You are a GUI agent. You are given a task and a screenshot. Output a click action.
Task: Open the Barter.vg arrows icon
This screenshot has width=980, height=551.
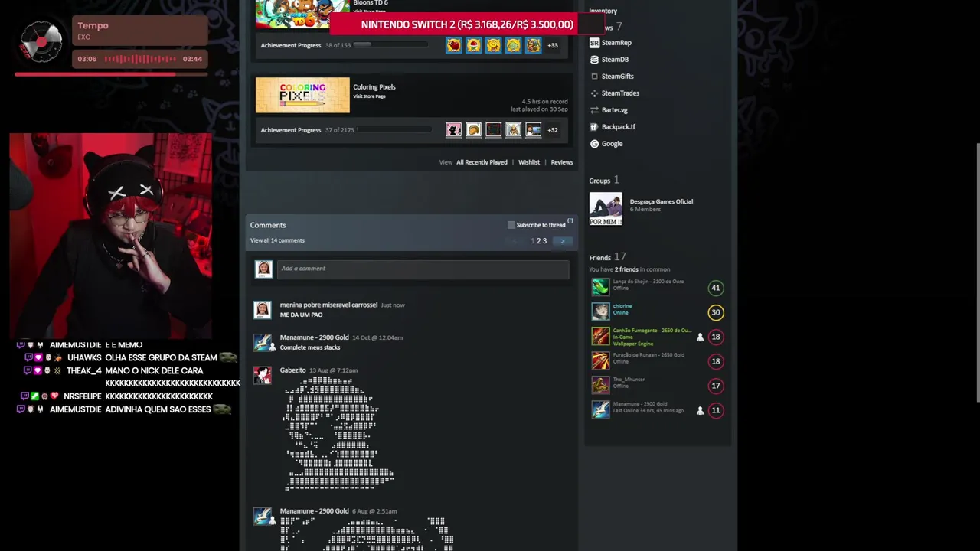click(x=594, y=110)
